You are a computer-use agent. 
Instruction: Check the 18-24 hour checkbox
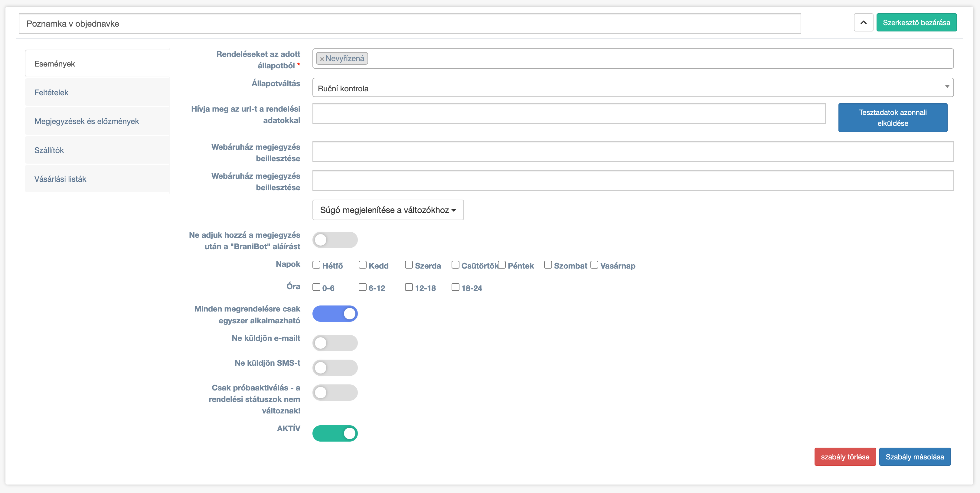tap(456, 287)
